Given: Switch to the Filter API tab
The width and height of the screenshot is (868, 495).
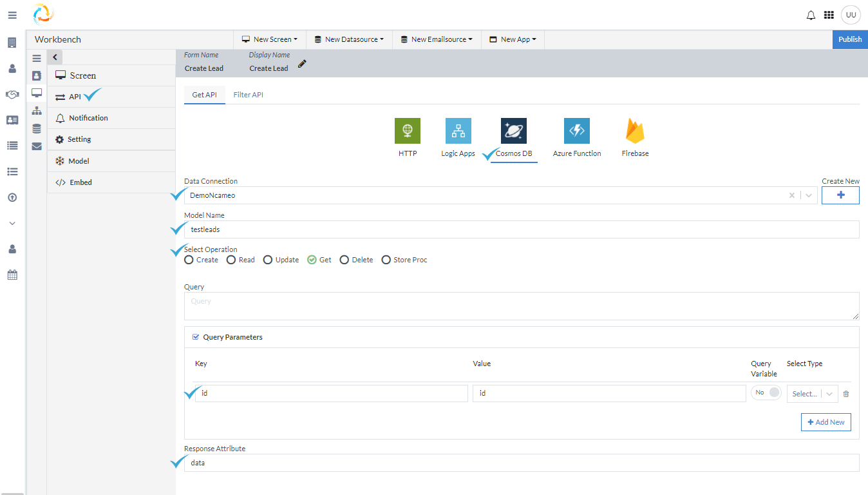Looking at the screenshot, I should pos(248,95).
